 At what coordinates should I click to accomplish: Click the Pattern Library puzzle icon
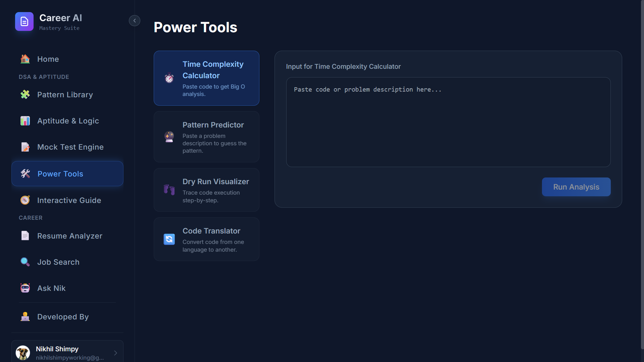(x=25, y=95)
